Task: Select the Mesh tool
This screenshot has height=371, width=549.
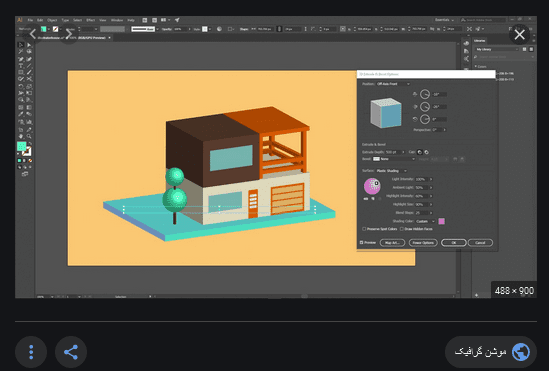Action: [x=21, y=107]
